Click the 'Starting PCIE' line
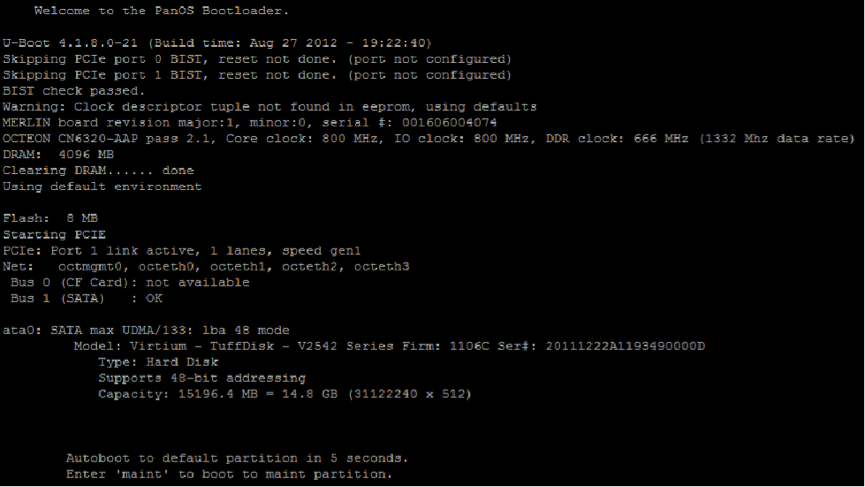Viewport: 865px width, 487px height. tap(54, 234)
